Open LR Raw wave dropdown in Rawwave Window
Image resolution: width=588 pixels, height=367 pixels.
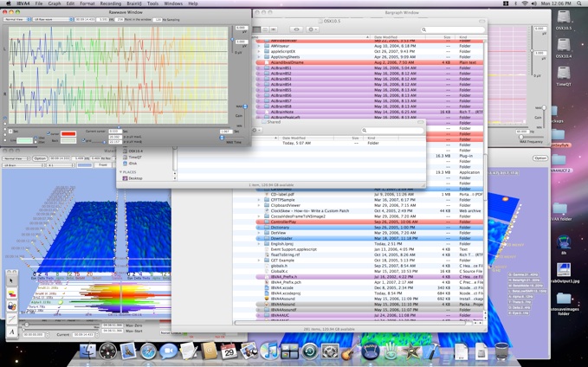(x=53, y=19)
